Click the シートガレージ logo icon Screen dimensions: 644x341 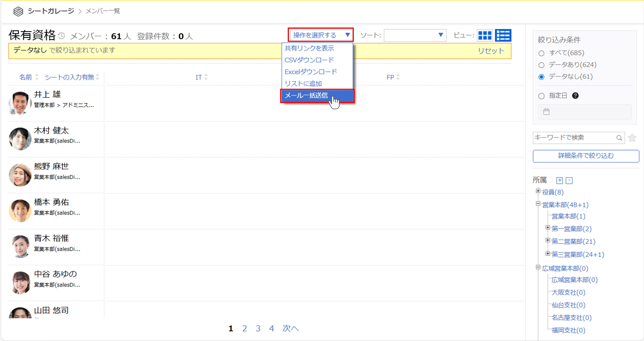[x=18, y=11]
